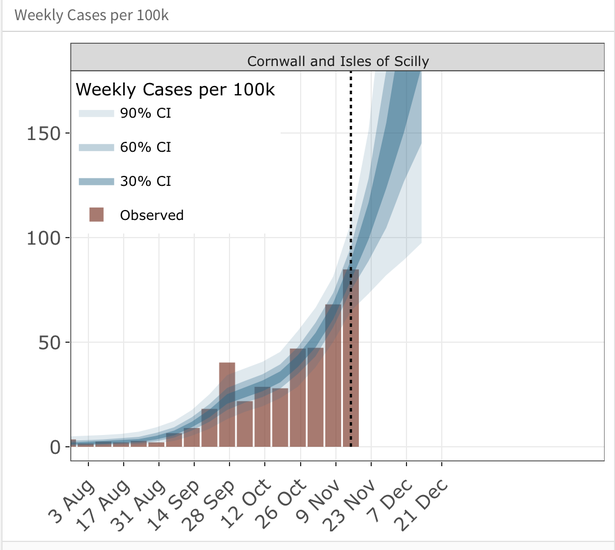Select the 50 y-axis tick label

51,343
